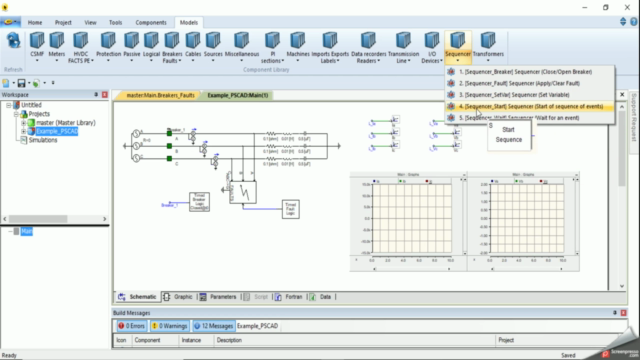Choose Sequencer_Breaker Close/Open Breaker entry

[x=530, y=72]
